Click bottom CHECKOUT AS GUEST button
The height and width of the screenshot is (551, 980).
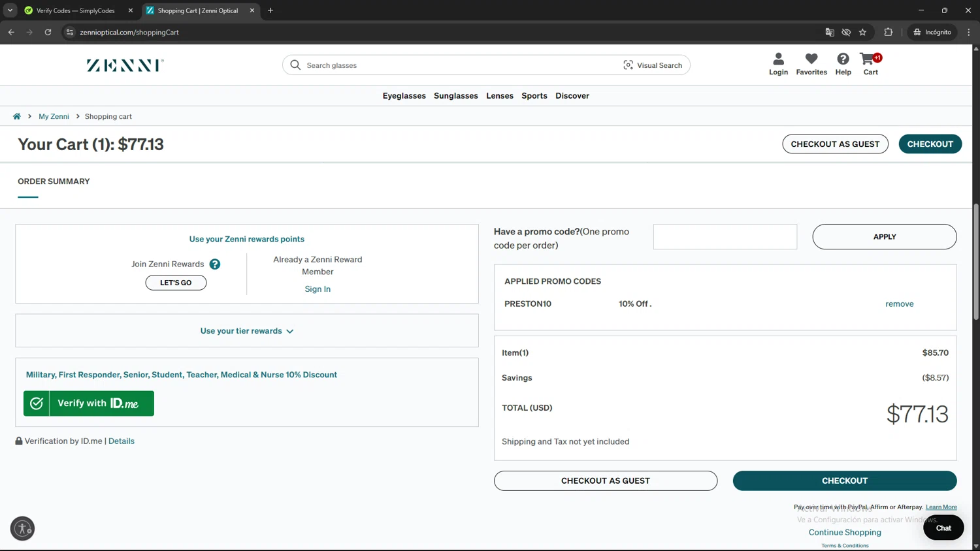[x=606, y=481]
